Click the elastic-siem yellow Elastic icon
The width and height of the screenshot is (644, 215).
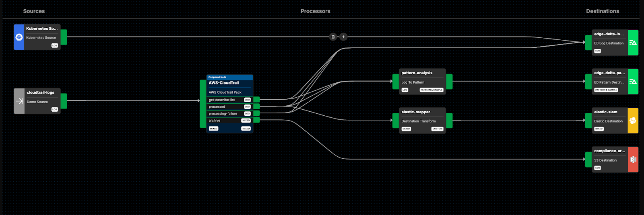[633, 121]
